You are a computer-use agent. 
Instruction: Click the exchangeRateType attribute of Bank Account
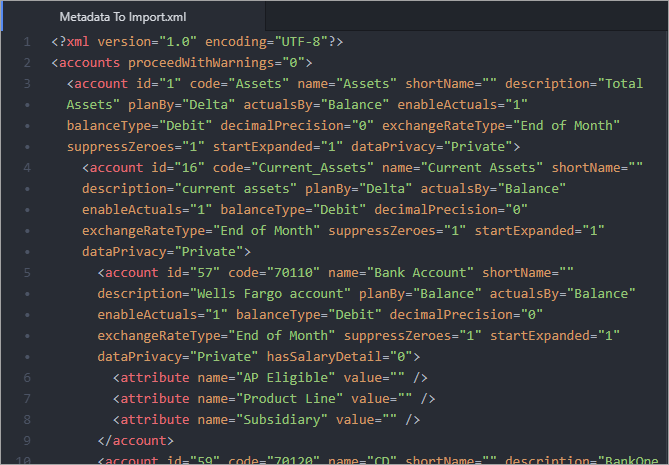pyautogui.click(x=216, y=336)
